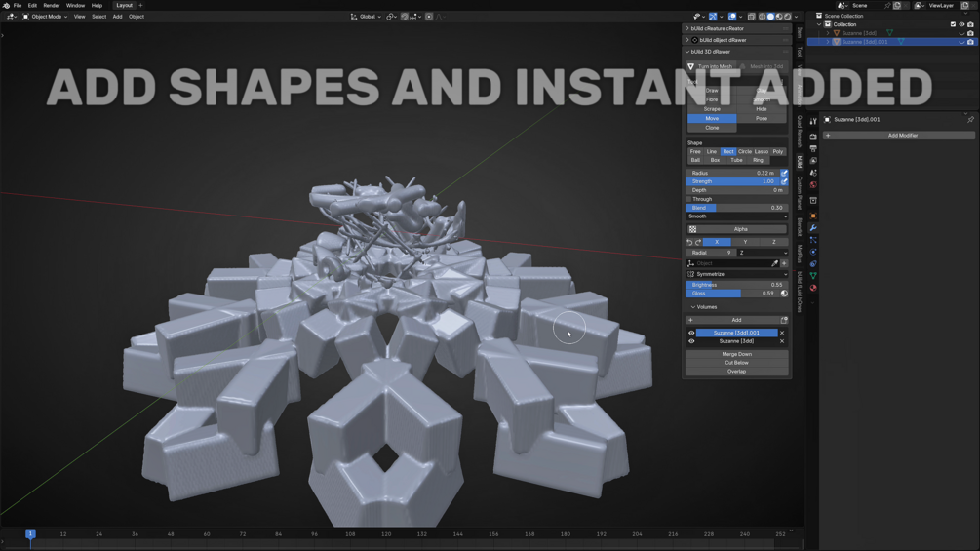Open the Window menu

[x=76, y=5]
